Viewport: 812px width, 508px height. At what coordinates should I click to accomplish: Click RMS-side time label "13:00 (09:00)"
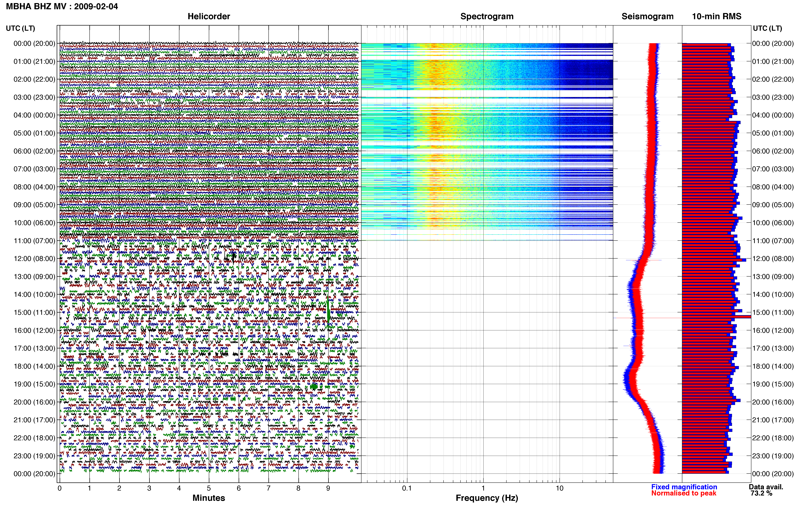click(x=773, y=277)
